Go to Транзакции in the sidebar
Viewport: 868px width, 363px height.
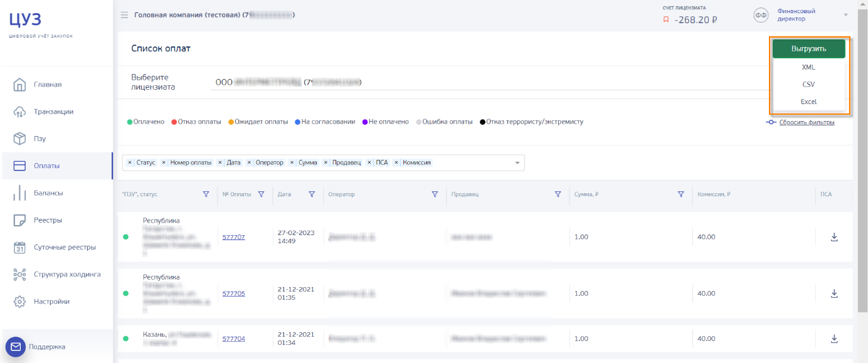click(x=53, y=112)
